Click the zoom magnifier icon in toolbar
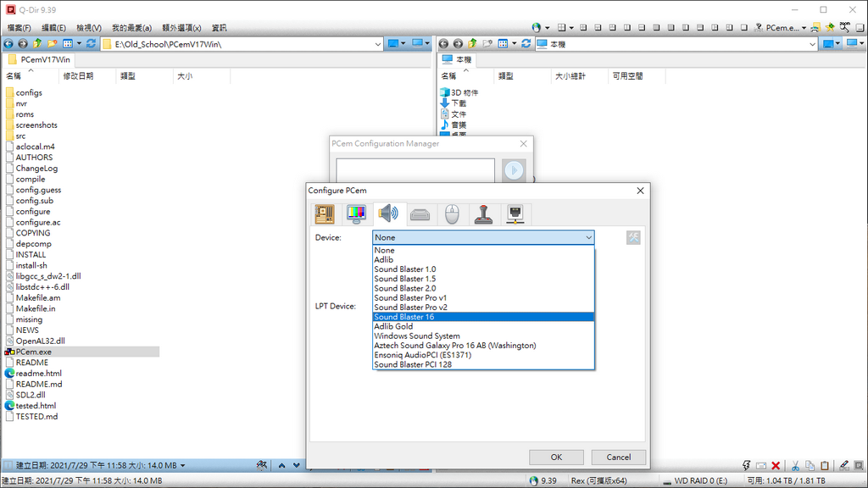The image size is (868, 488). 845,27
